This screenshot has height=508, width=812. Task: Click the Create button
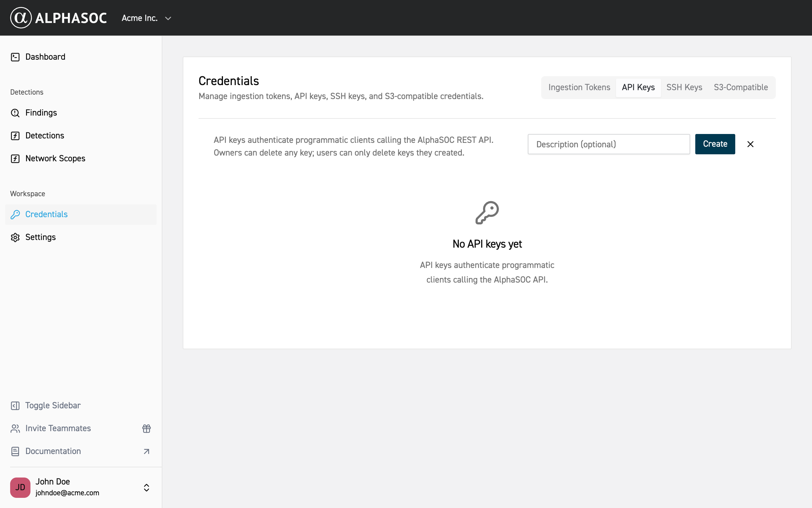(715, 144)
